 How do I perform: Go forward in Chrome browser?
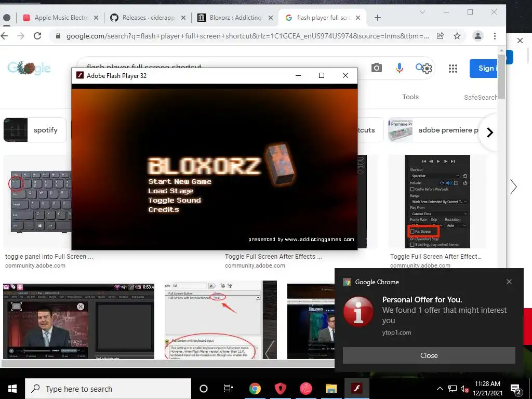[21, 36]
